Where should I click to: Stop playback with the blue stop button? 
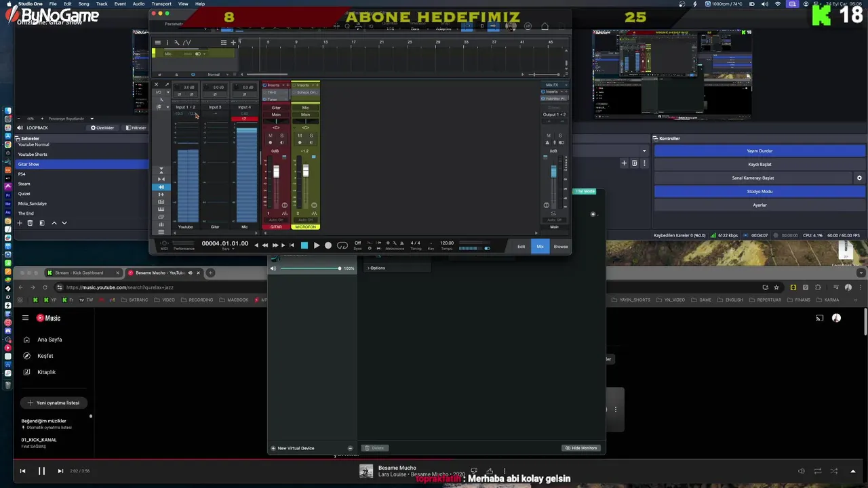click(x=304, y=245)
